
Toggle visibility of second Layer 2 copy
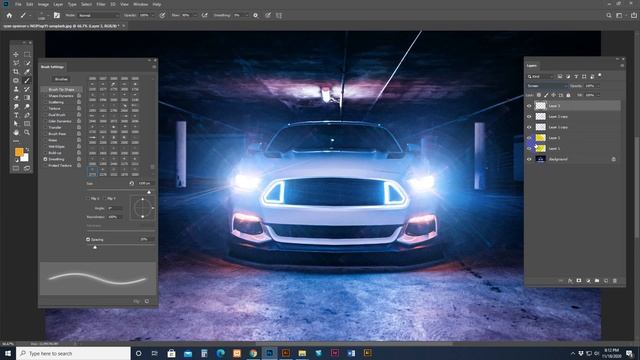529,127
